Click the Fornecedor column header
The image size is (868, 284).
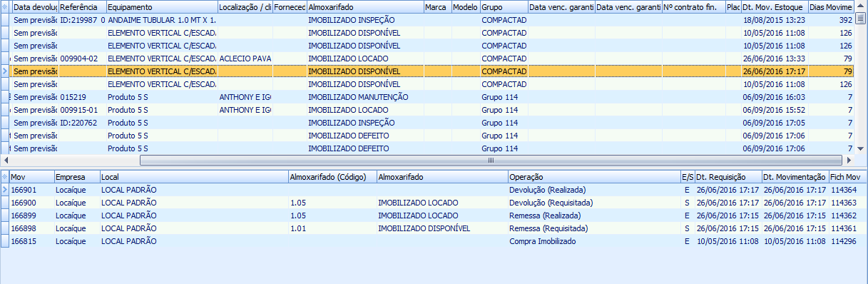[290, 6]
